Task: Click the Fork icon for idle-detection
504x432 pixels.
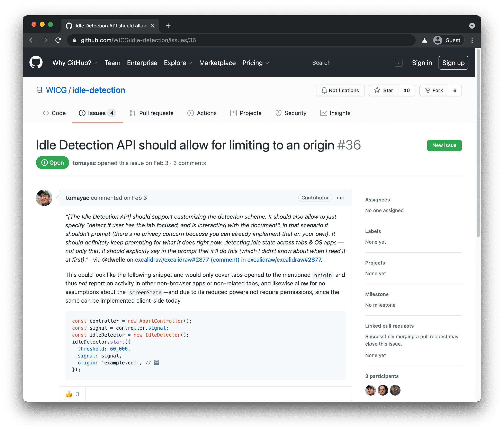Action: click(427, 90)
